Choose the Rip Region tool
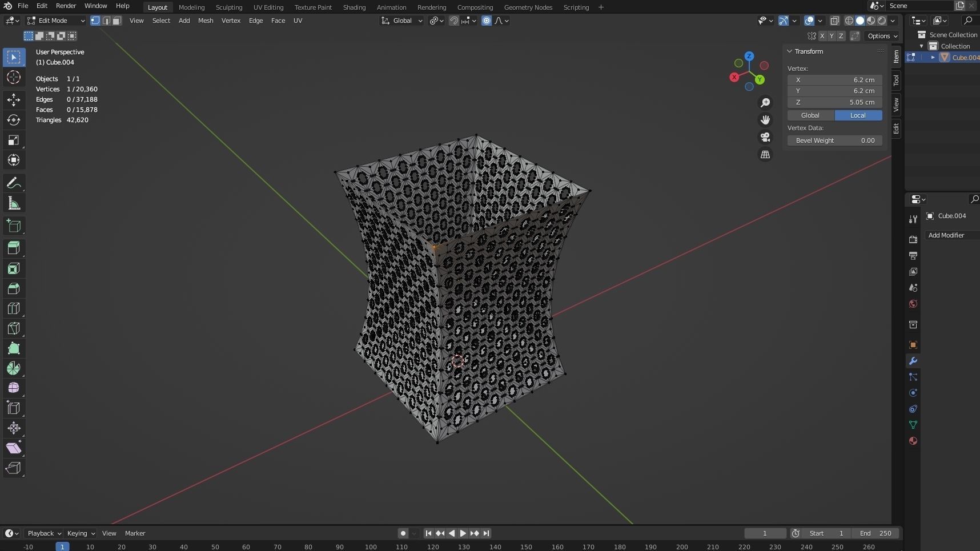The height and width of the screenshot is (551, 980). (14, 468)
